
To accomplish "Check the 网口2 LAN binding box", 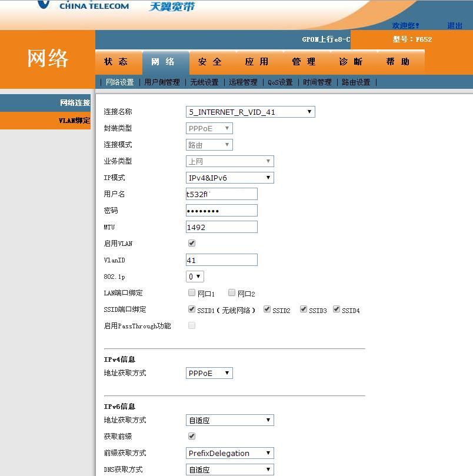I will pyautogui.click(x=232, y=292).
